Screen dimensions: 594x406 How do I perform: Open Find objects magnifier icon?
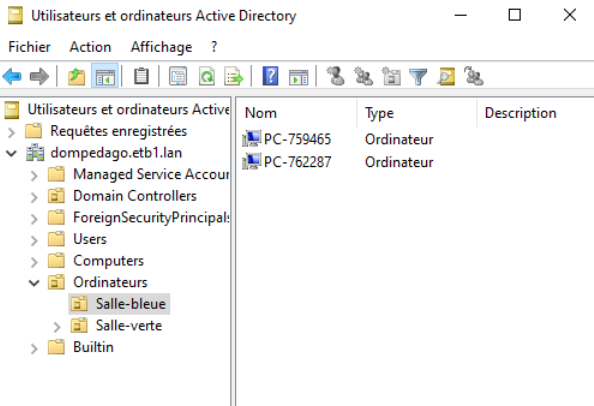tap(446, 76)
